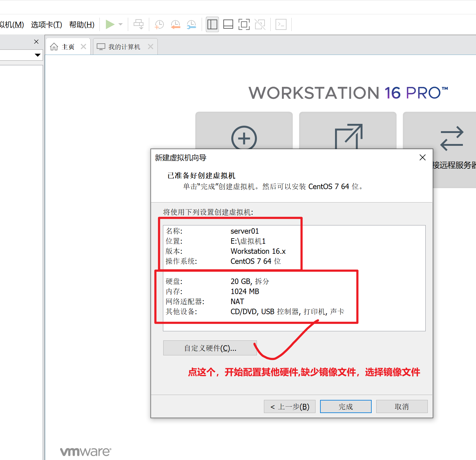Click the 自定义硬件(C)... button
The image size is (476, 460).
point(210,348)
